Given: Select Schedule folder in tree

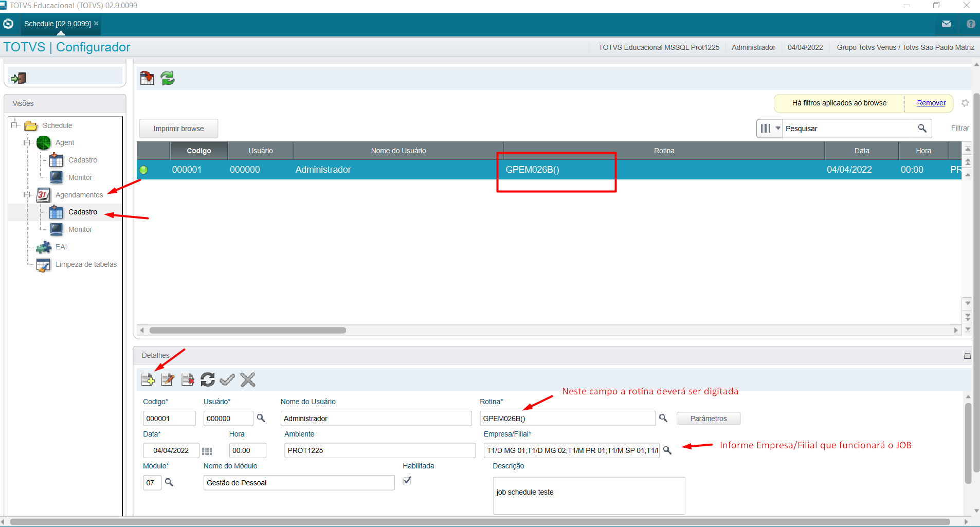Looking at the screenshot, I should (57, 125).
